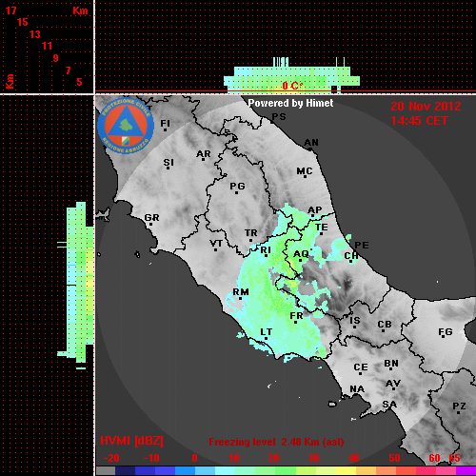
Task: Click the GR city label
Action: coord(151,217)
